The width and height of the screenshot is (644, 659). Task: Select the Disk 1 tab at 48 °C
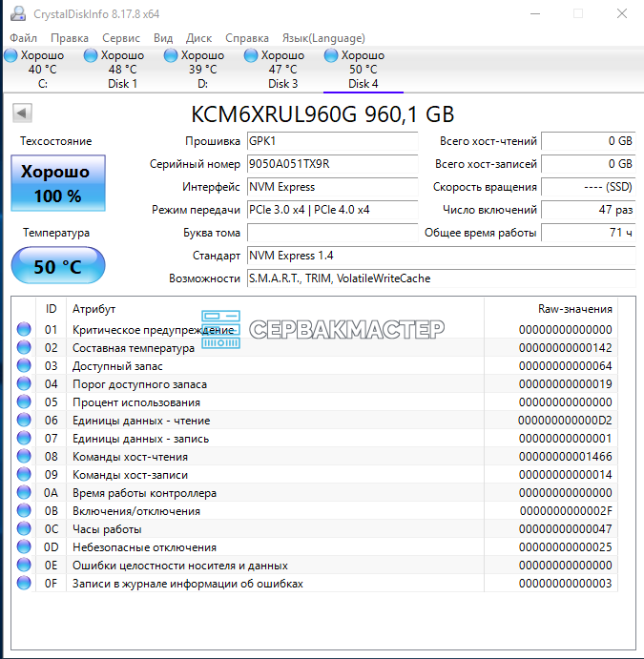point(122,70)
